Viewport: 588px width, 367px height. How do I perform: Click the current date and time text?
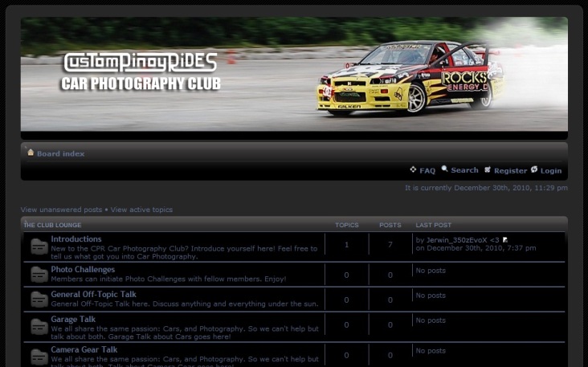[486, 188]
